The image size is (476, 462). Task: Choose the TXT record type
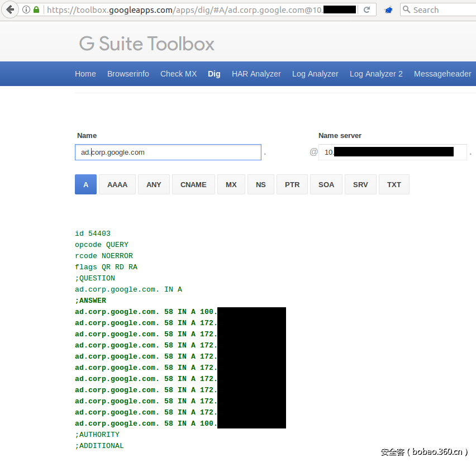point(394,184)
